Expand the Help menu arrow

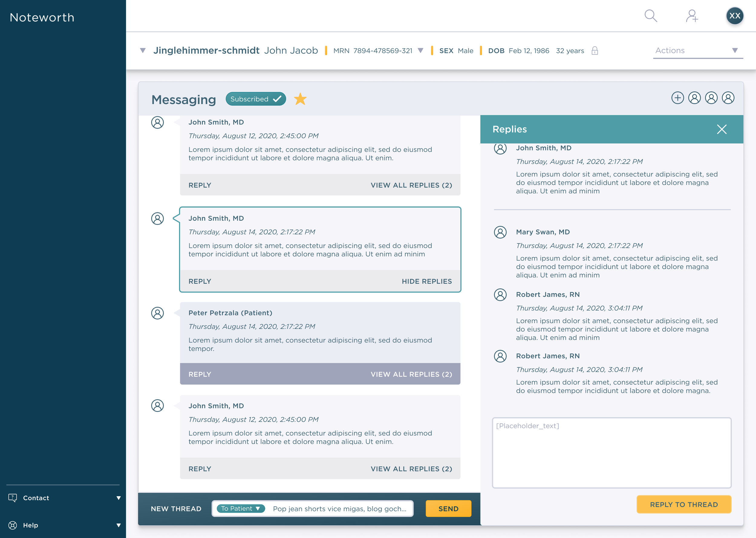point(119,525)
